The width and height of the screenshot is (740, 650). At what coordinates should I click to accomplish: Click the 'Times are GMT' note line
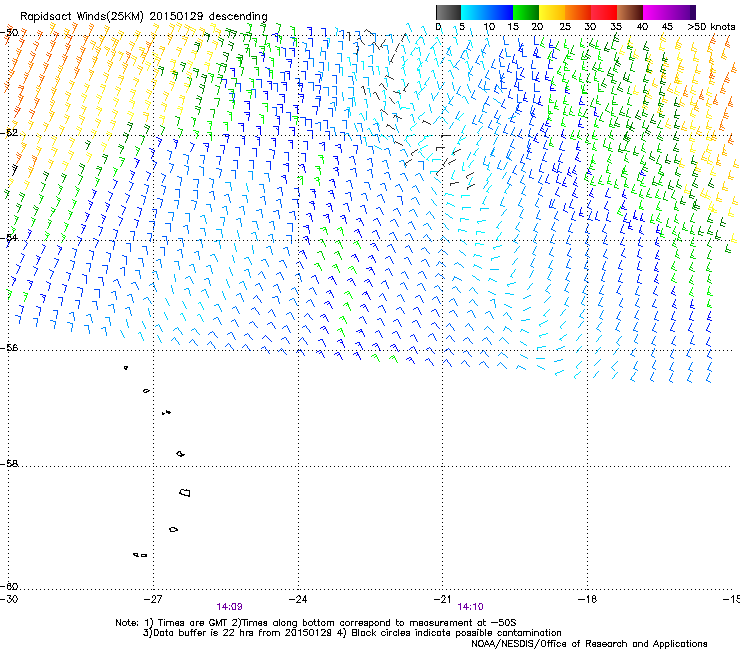tap(316, 623)
